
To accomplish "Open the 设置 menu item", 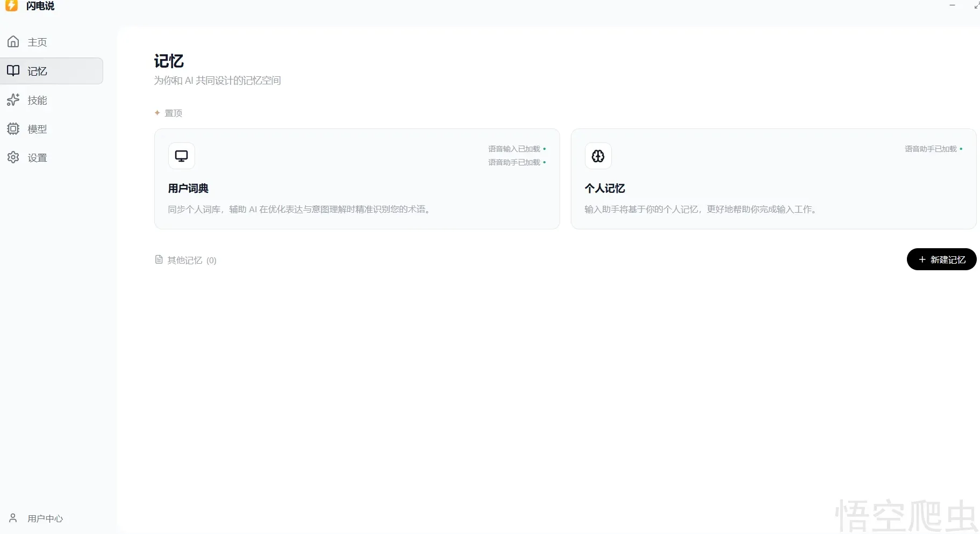I will click(37, 158).
